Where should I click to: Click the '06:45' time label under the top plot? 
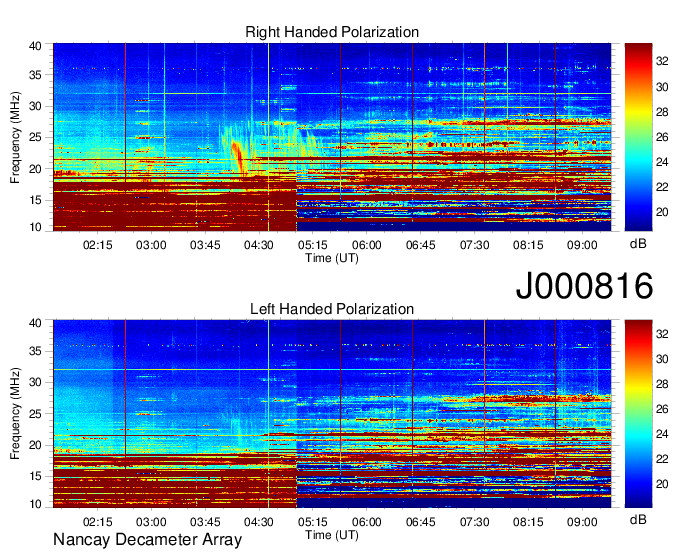[421, 245]
